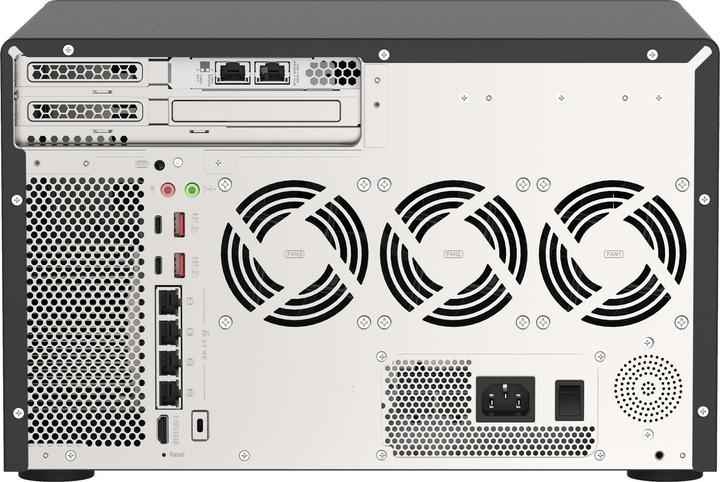Select the upper red USB-A port
Viewport: 720px width, 482px height.
click(x=180, y=225)
